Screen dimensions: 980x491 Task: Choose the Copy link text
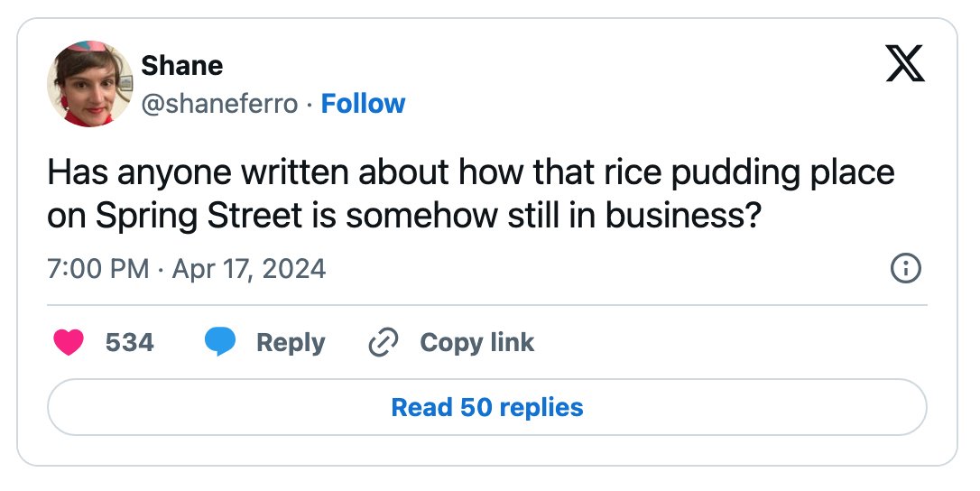click(x=476, y=343)
